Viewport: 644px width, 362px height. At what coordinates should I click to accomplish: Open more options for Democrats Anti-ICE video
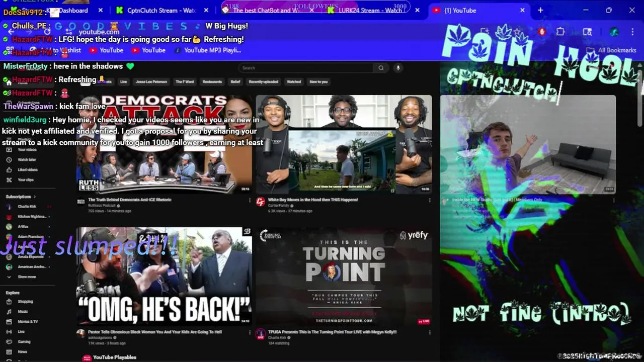250,200
